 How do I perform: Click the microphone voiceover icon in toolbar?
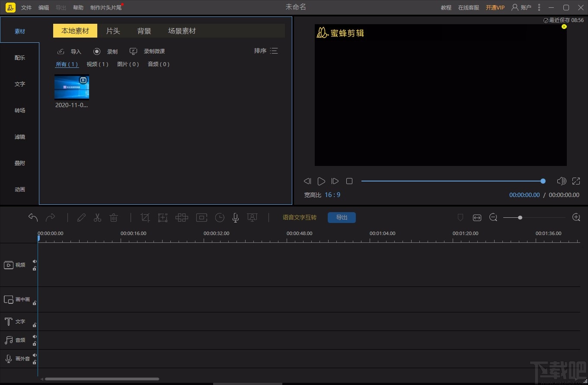[x=236, y=217]
